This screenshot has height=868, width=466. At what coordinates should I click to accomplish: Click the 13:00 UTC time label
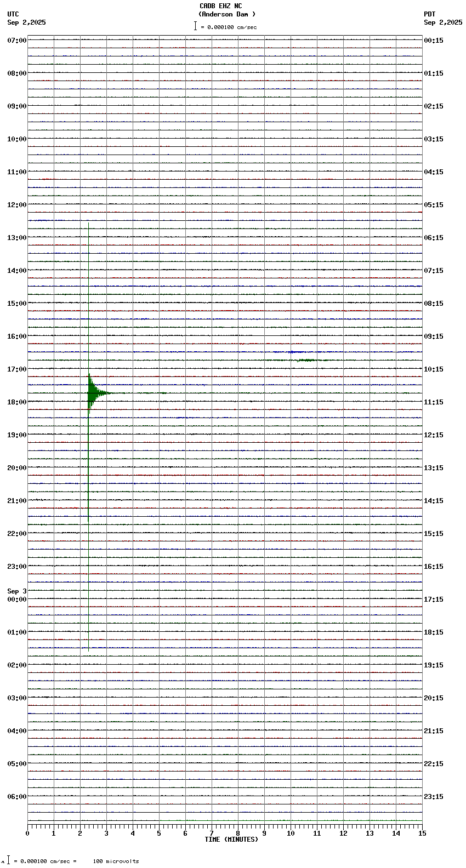point(17,238)
